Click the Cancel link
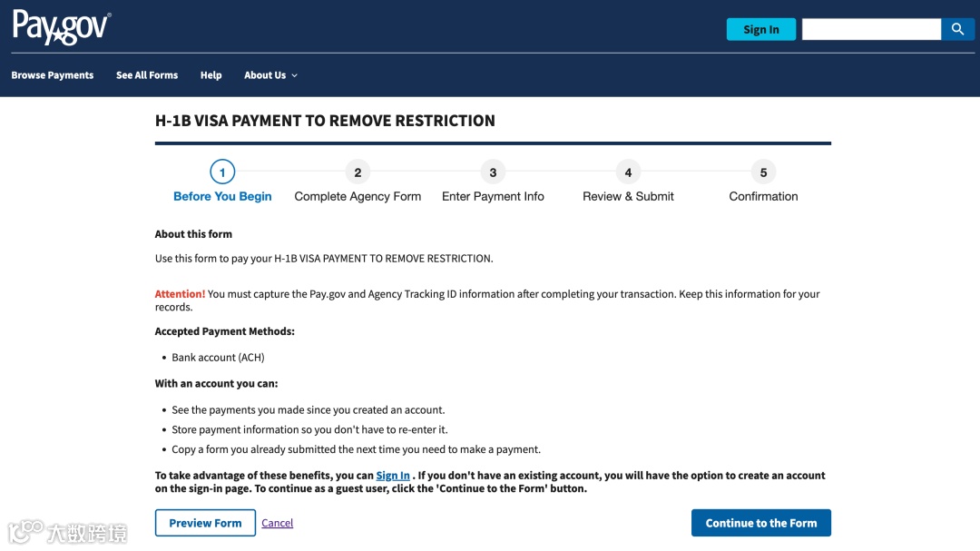Screen dimensions: 980x551 pyautogui.click(x=277, y=523)
